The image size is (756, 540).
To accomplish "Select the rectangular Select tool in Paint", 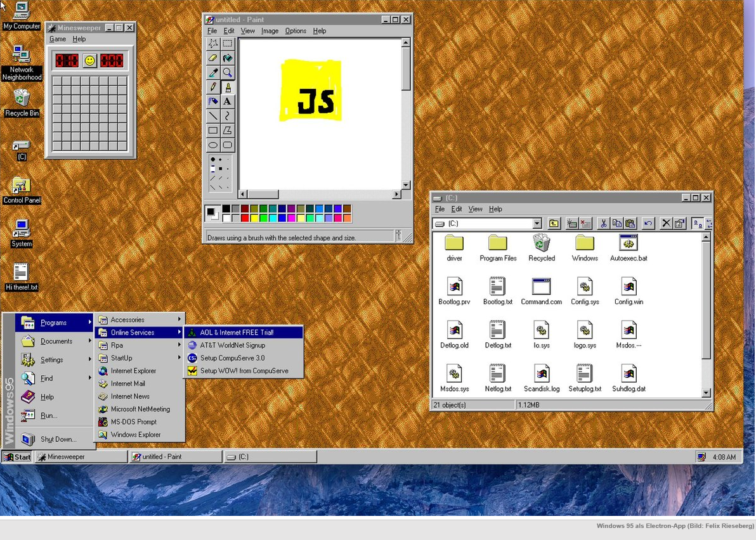I will click(227, 44).
